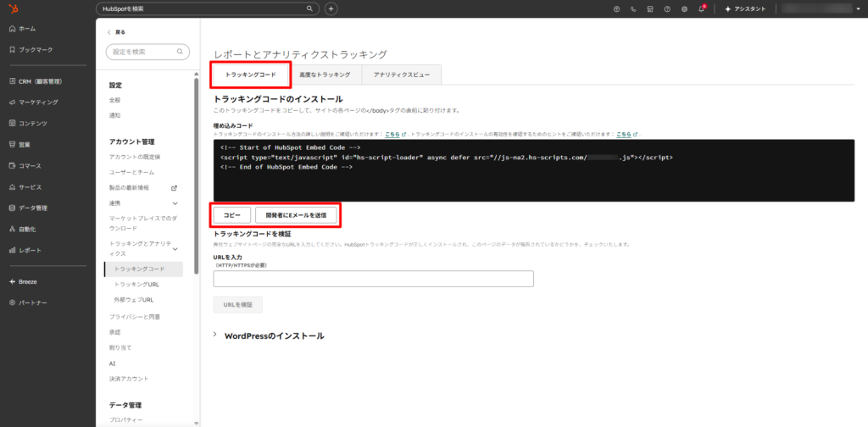Open 営業 in the sidebar
This screenshot has width=868, height=427.
(20, 144)
